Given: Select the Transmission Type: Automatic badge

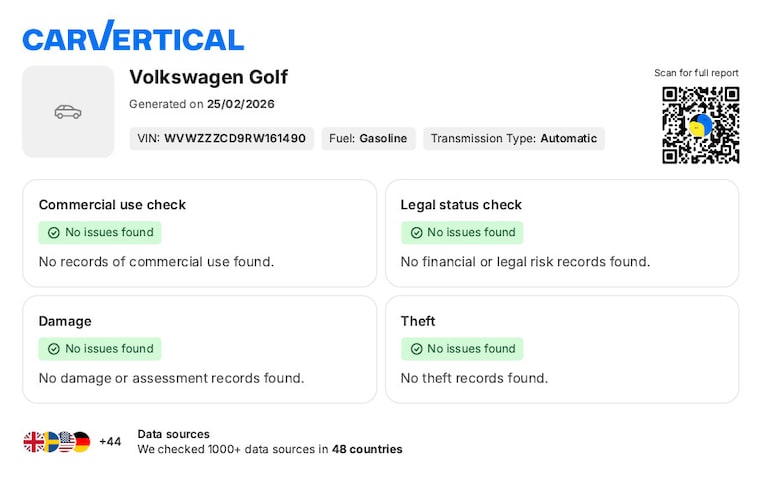Looking at the screenshot, I should (x=513, y=139).
